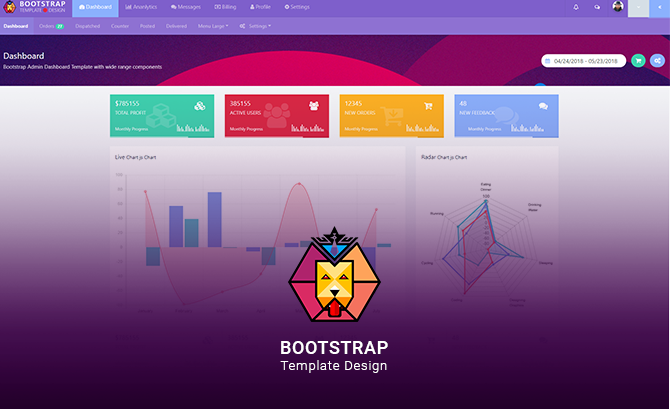Click the green shopping cart round button

pos(638,61)
